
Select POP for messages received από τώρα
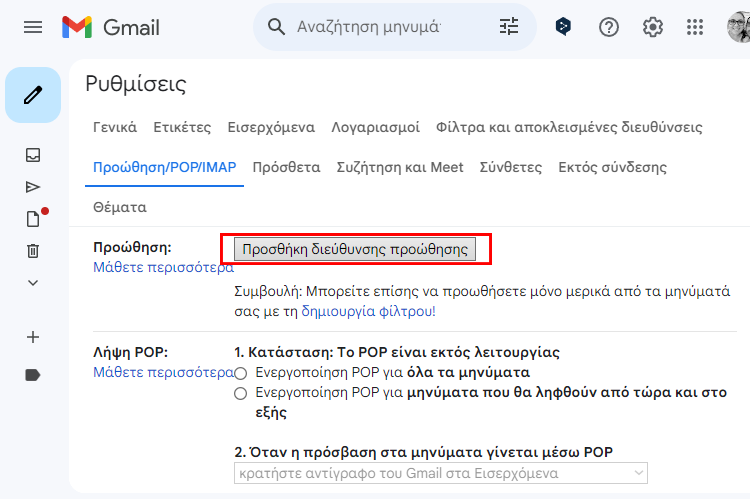[x=240, y=393]
